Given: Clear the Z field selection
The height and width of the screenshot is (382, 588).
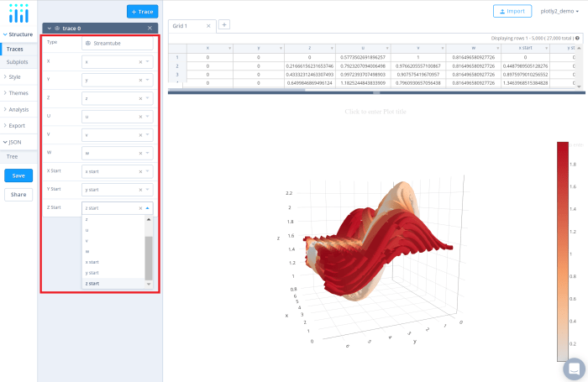Looking at the screenshot, I should tap(140, 98).
